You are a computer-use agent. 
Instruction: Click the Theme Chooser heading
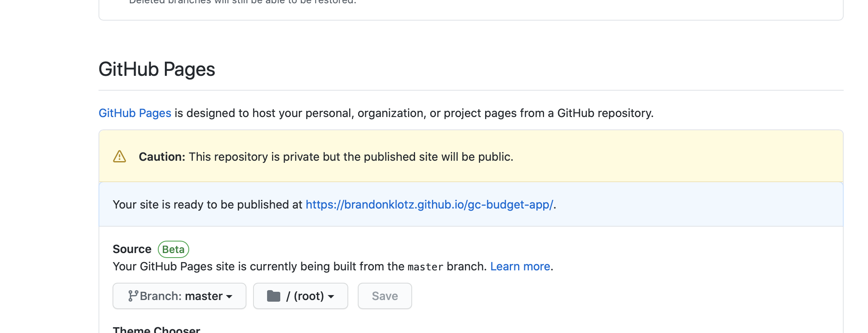[x=157, y=330]
